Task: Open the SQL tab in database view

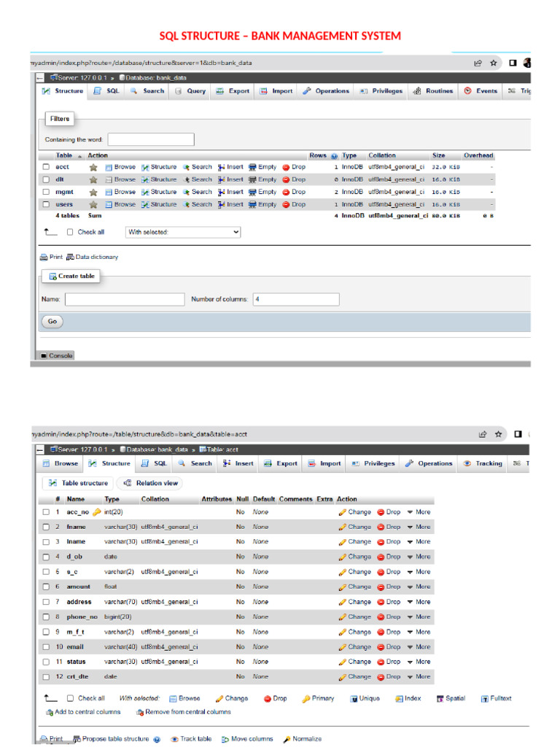Action: click(x=107, y=91)
